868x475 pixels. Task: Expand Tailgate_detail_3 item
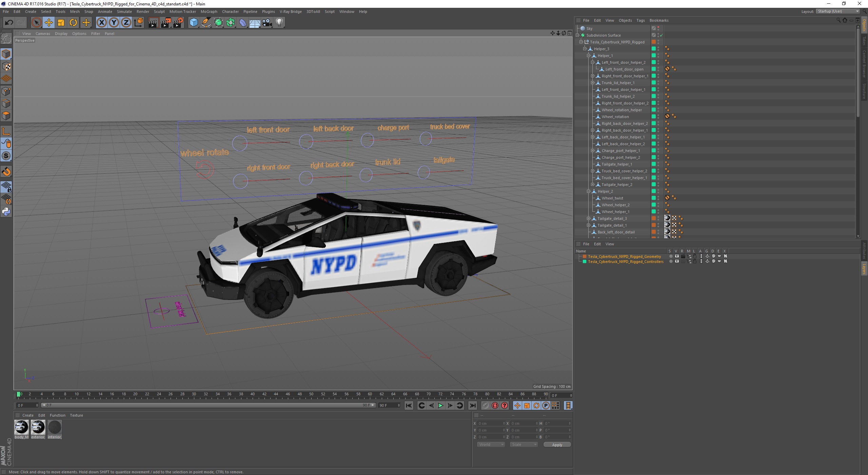[x=589, y=218]
